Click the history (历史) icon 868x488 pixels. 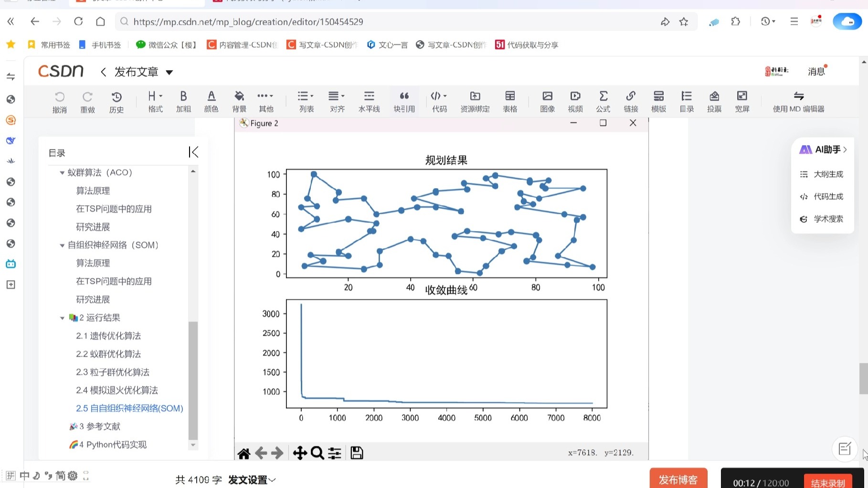116,102
